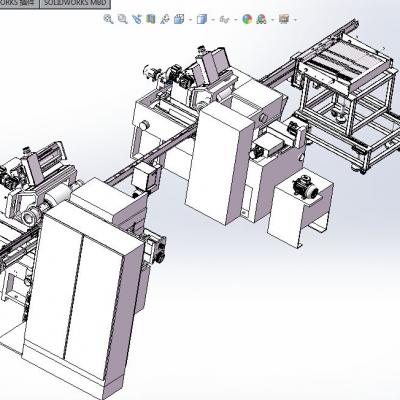Expand the Display Style dropdown arrow
The width and height of the screenshot is (400, 400).
click(213, 20)
